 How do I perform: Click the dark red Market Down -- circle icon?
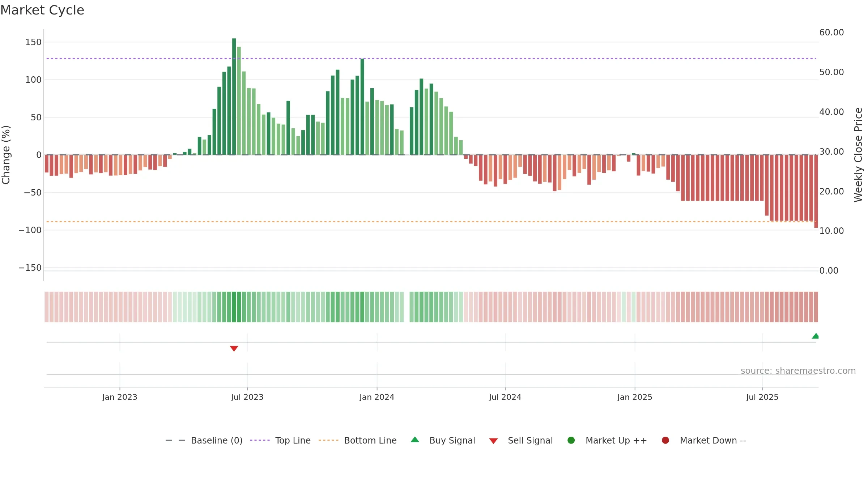point(665,440)
